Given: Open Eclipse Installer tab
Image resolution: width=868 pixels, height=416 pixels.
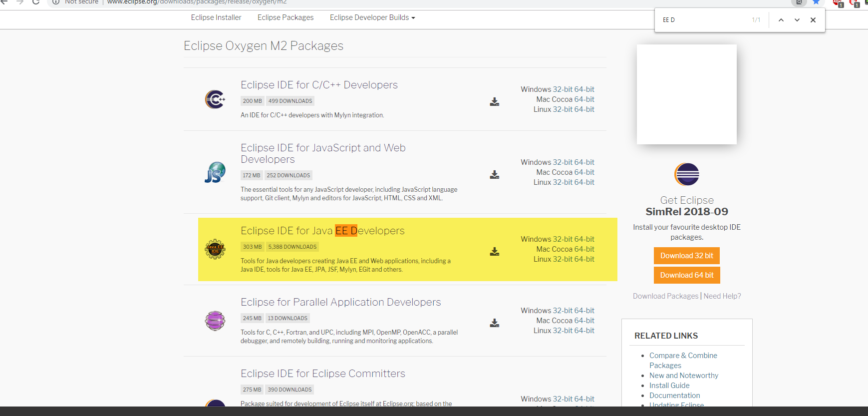Looking at the screenshot, I should [216, 17].
